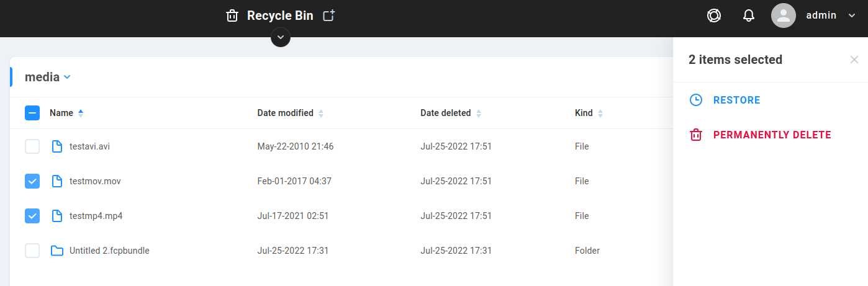Expand the round chevron under the top bar
Screen dimensions: 868x286
pyautogui.click(x=281, y=37)
